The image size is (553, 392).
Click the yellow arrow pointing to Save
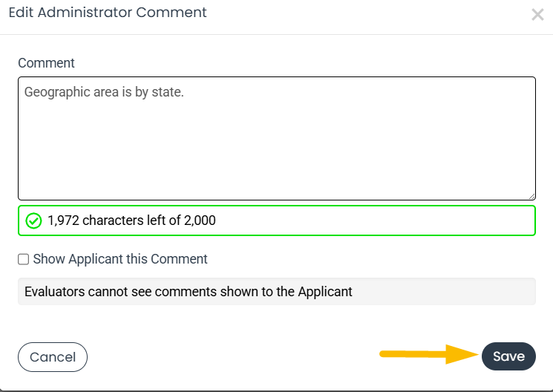429,354
